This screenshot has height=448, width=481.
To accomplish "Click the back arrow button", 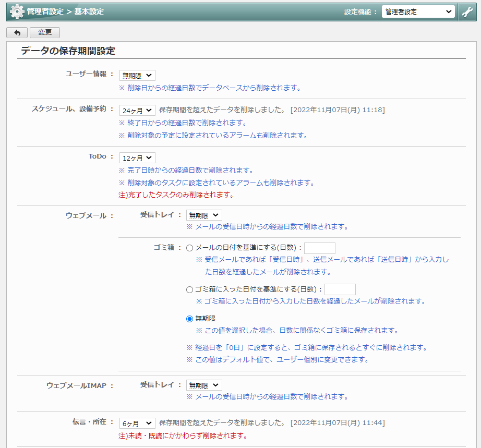I will pyautogui.click(x=17, y=32).
